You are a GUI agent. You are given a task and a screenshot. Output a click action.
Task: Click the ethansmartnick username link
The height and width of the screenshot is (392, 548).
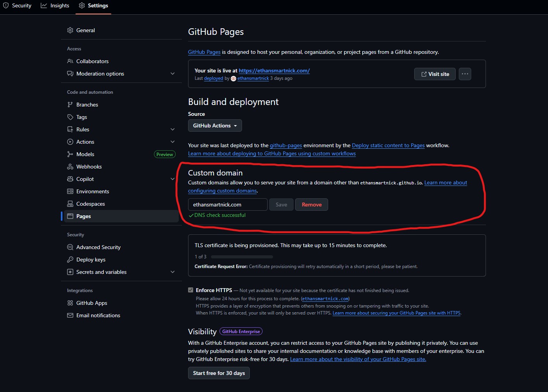253,78
